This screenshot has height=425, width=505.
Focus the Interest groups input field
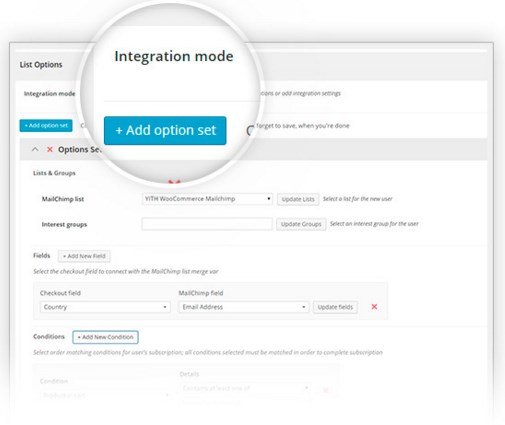pos(207,224)
